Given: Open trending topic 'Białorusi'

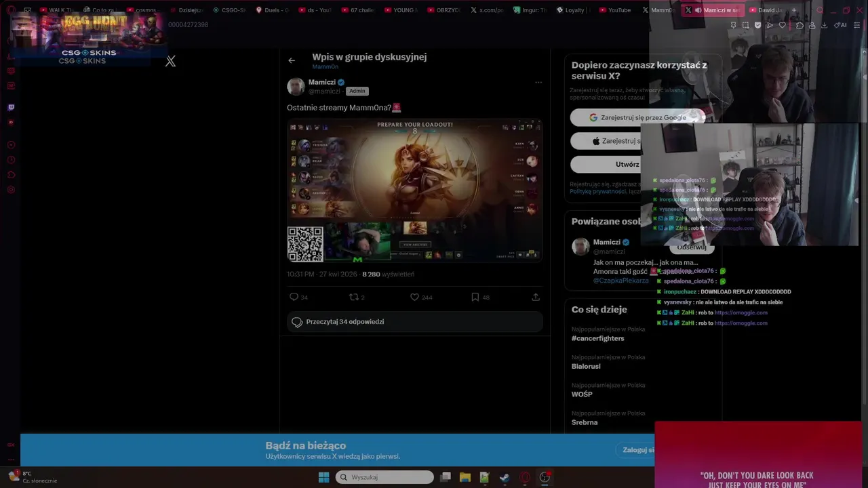Looking at the screenshot, I should (586, 366).
